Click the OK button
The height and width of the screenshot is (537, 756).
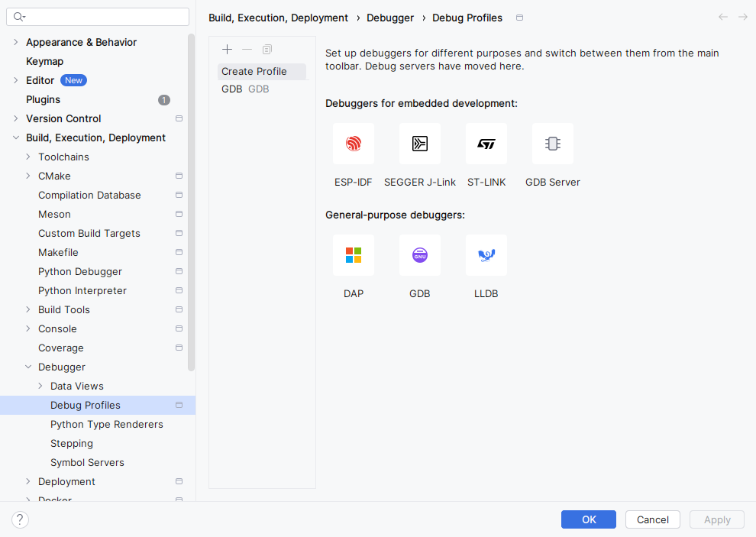588,519
